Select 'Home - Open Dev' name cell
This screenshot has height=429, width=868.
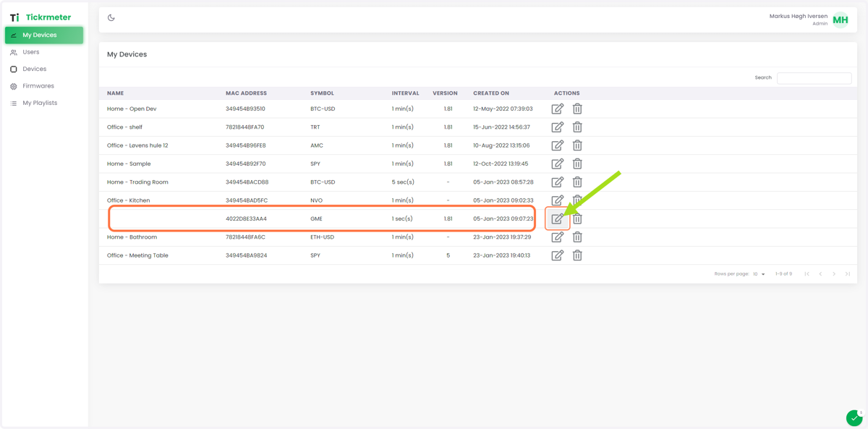pos(132,109)
